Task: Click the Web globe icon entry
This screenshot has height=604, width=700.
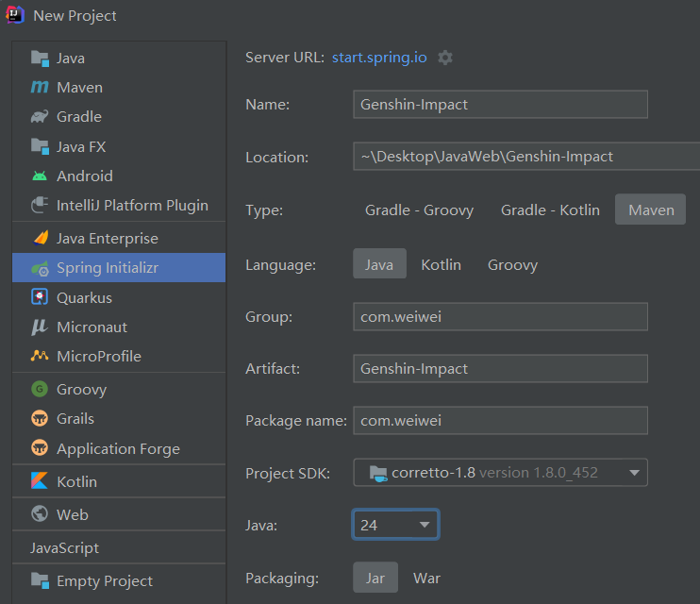Action: (x=40, y=514)
